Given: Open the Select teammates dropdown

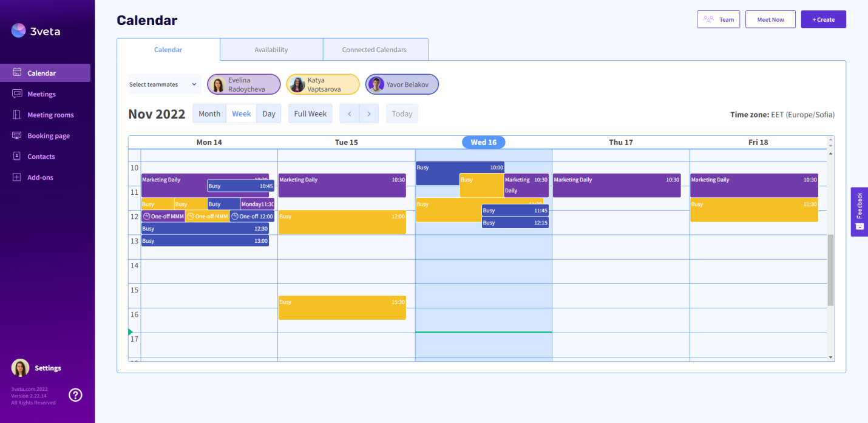Looking at the screenshot, I should tap(164, 84).
